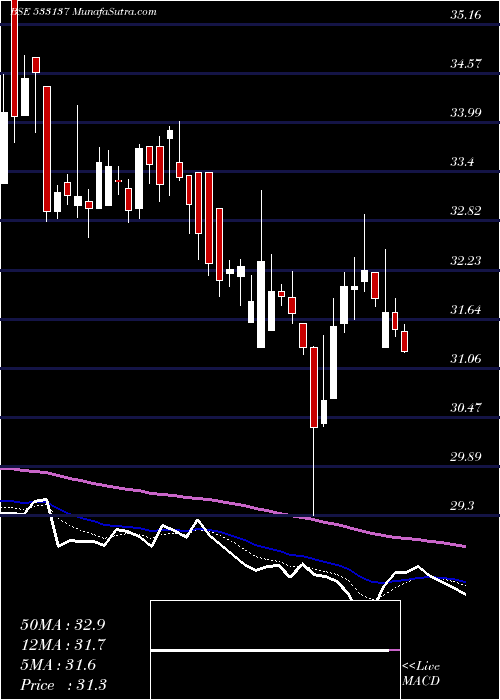Click the Price : 31.3 value
The width and height of the screenshot is (500, 700).
[63, 685]
